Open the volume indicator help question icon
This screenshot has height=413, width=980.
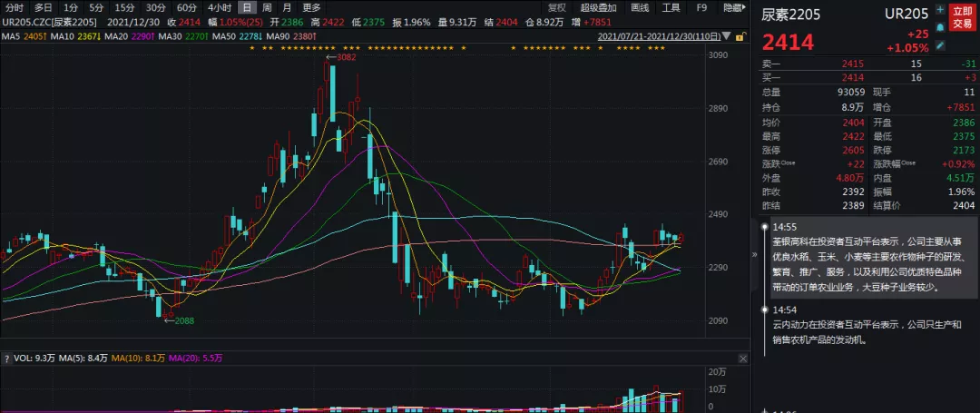tap(7, 359)
